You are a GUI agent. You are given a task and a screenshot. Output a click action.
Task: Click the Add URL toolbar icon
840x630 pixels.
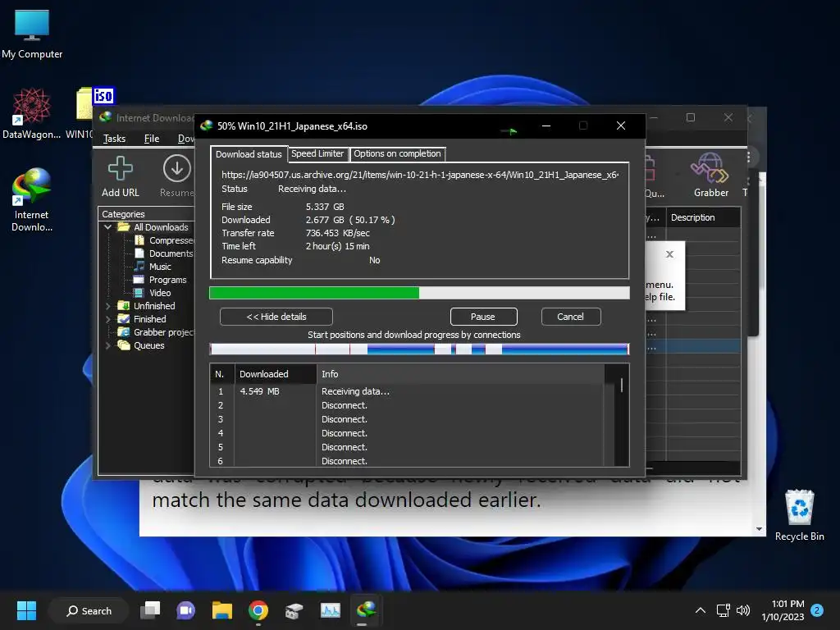[121, 176]
